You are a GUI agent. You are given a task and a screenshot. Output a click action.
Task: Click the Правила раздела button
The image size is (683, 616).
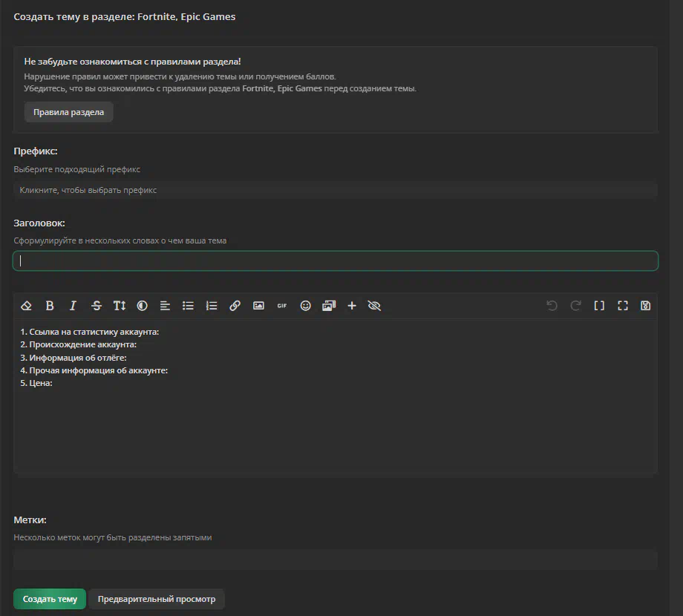tap(68, 112)
